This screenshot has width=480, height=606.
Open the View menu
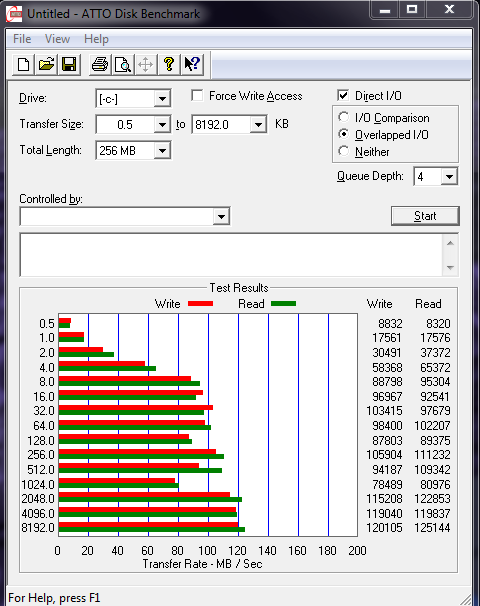[57, 39]
